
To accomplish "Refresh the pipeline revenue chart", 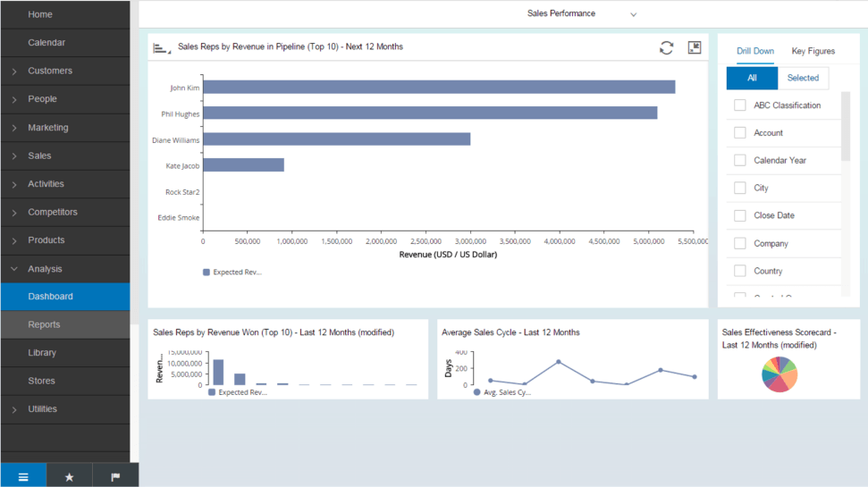I will [667, 48].
